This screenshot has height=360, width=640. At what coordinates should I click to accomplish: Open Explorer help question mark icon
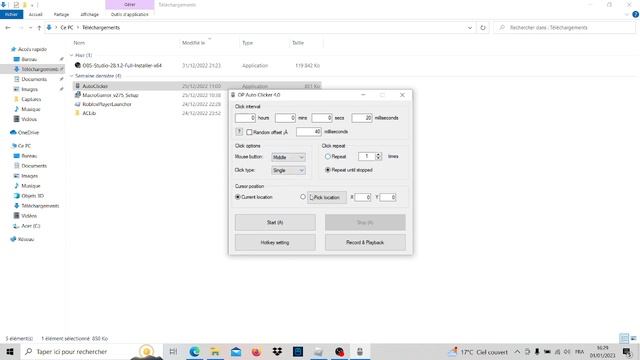pos(636,14)
